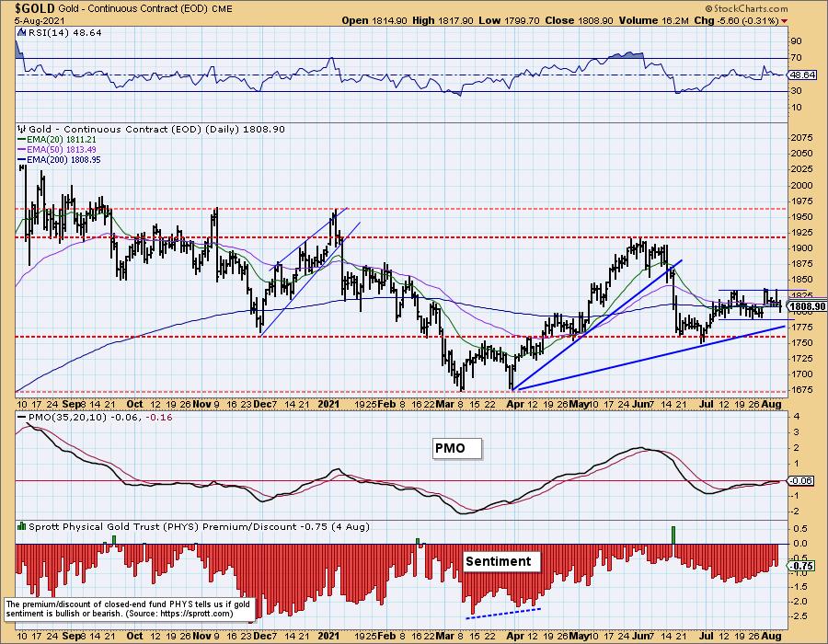828x644 pixels.
Task: Click the black PMO line legend marker
Action: [22, 417]
